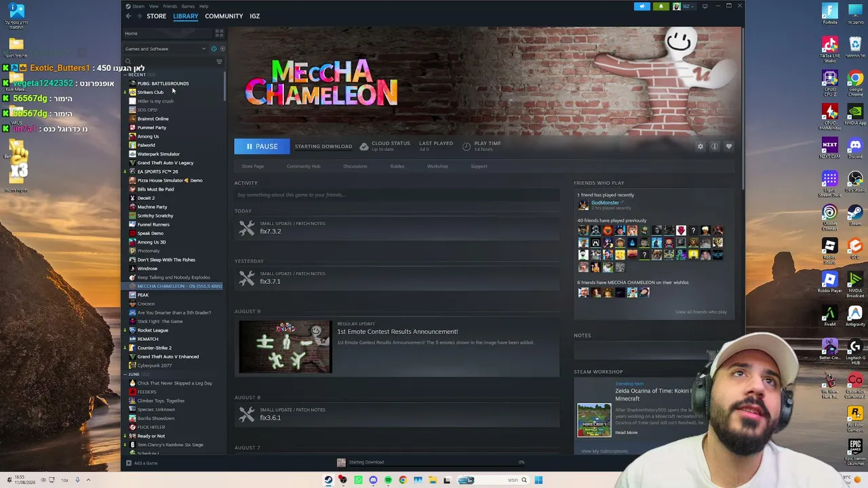The height and width of the screenshot is (488, 868).
Task: Sort library by recent activity clock icon
Action: tap(214, 49)
